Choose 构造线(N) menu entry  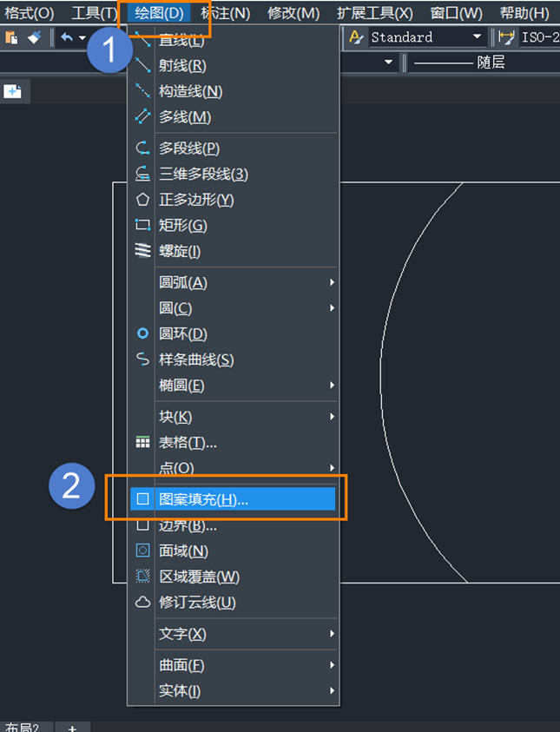tap(233, 91)
